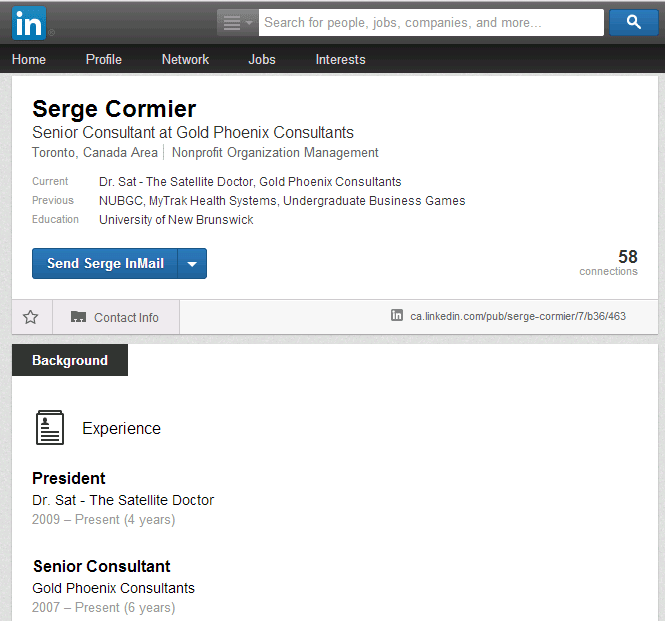Focus the people and jobs search field
The width and height of the screenshot is (665, 621).
tap(430, 22)
